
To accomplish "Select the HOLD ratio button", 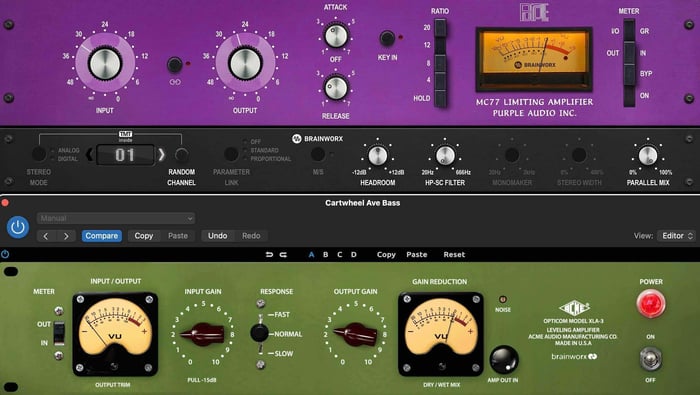I will (x=440, y=98).
